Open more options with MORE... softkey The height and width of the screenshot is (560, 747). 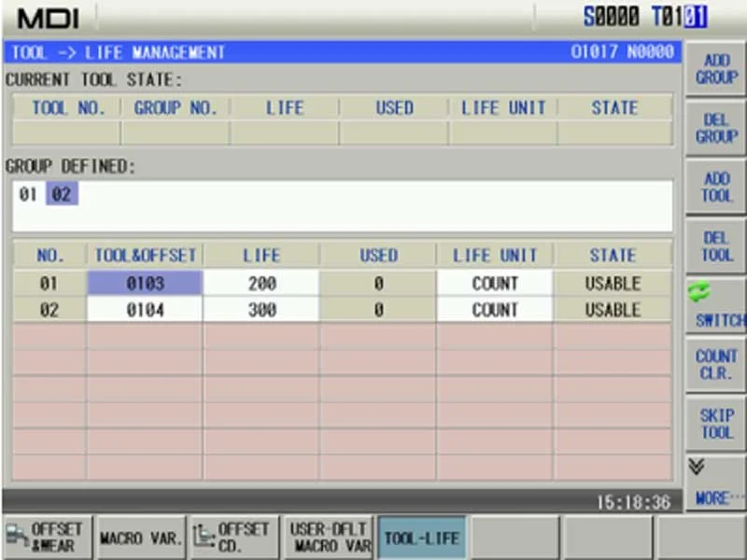(x=715, y=497)
